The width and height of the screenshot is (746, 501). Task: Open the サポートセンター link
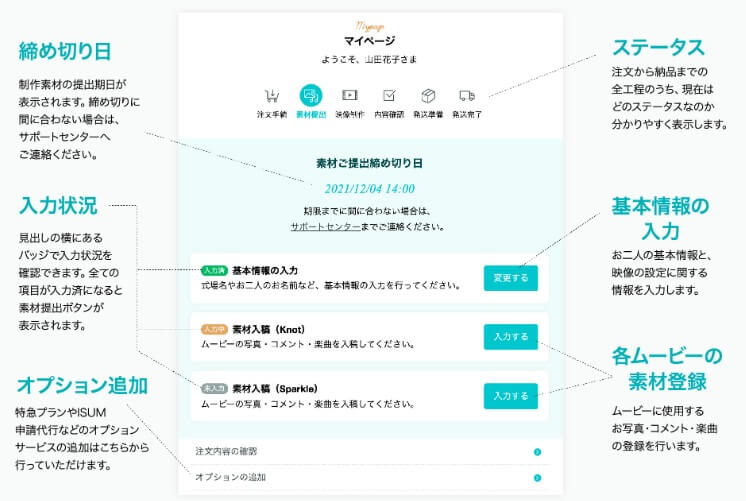pos(325,227)
